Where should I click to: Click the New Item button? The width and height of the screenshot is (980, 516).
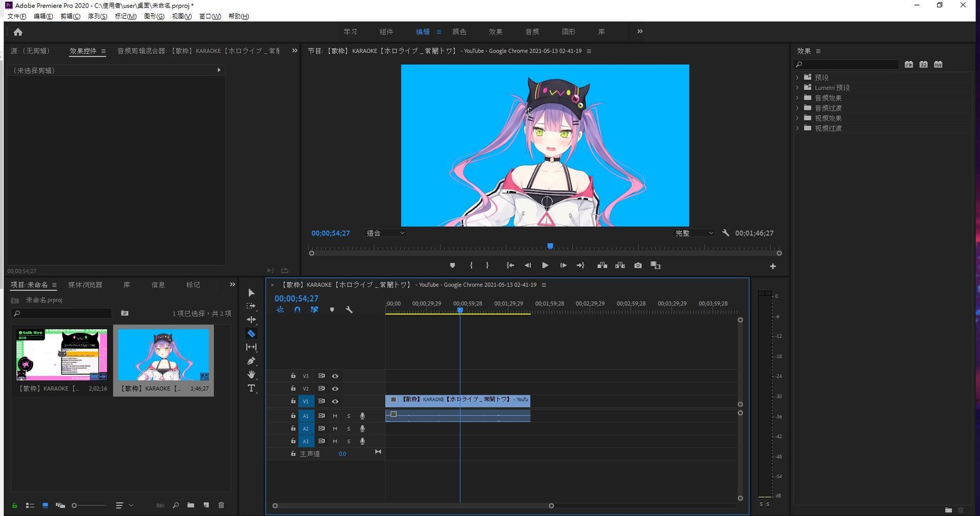(x=206, y=505)
